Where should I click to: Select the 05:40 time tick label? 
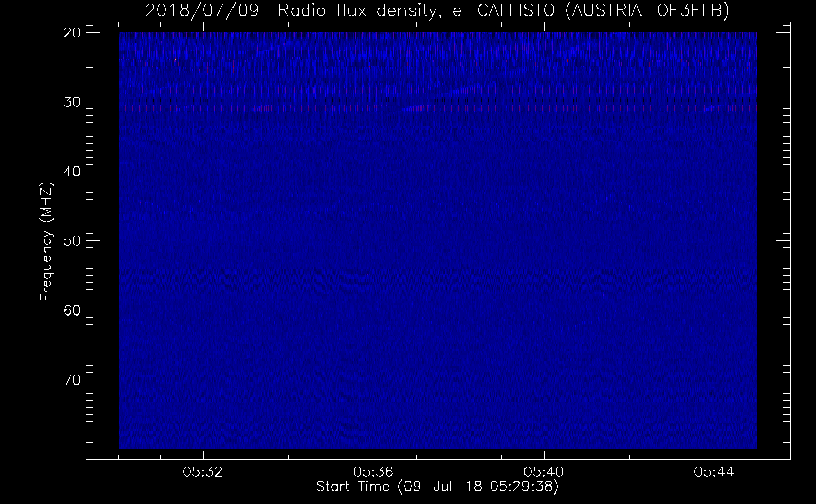pyautogui.click(x=544, y=472)
